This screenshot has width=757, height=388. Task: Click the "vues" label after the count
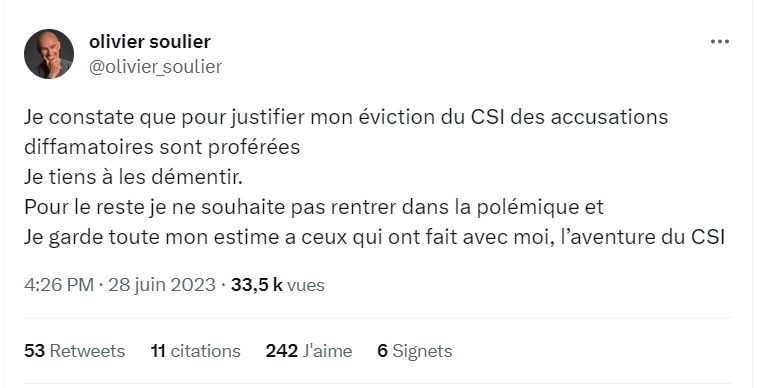tap(306, 285)
